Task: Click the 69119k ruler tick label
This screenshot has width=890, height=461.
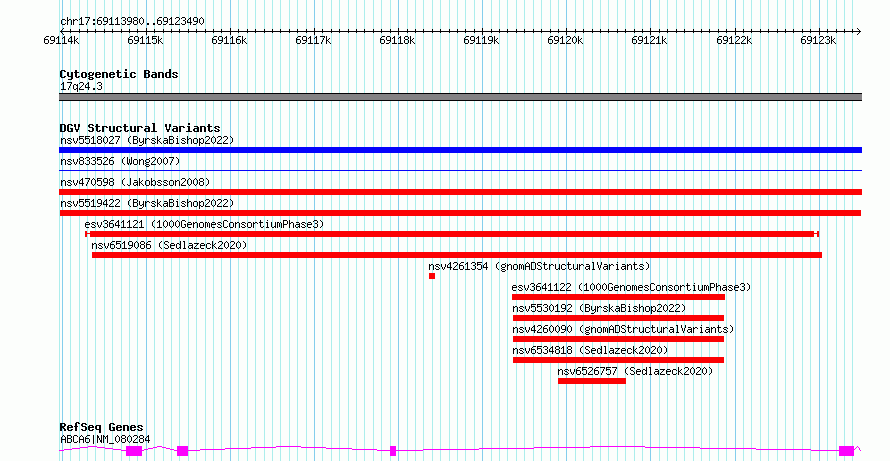Action: click(481, 41)
